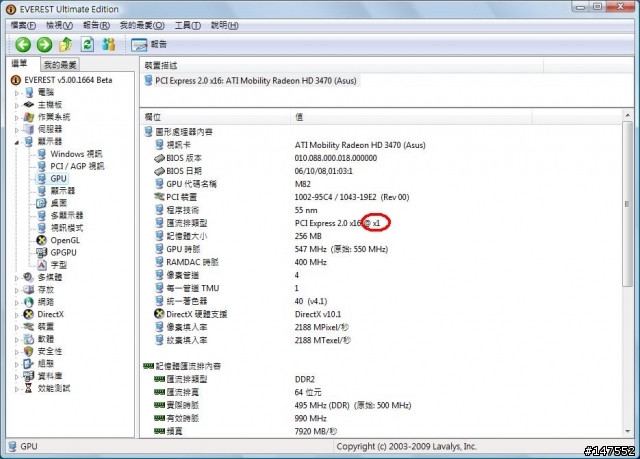The height and width of the screenshot is (459, 640).
Task: Open the 檔案(F) menu
Action: (23, 25)
